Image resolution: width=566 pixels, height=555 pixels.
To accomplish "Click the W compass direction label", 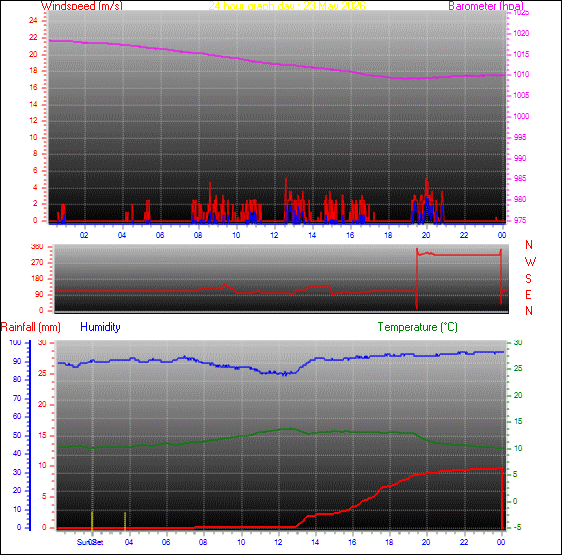I will pyautogui.click(x=530, y=262).
